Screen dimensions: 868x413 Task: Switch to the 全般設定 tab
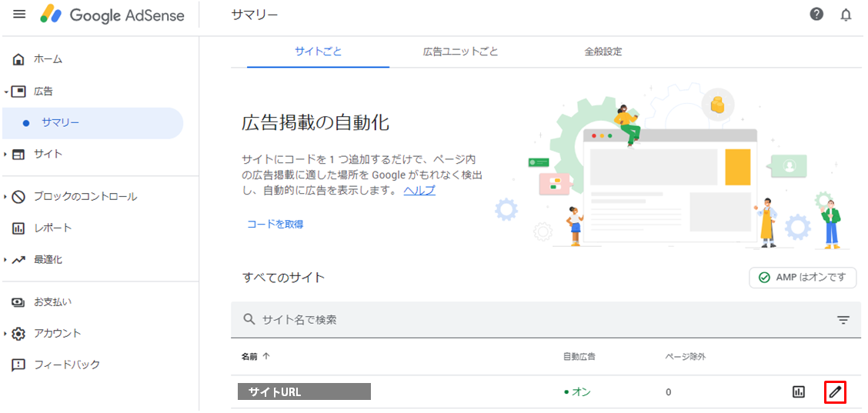[x=603, y=52]
